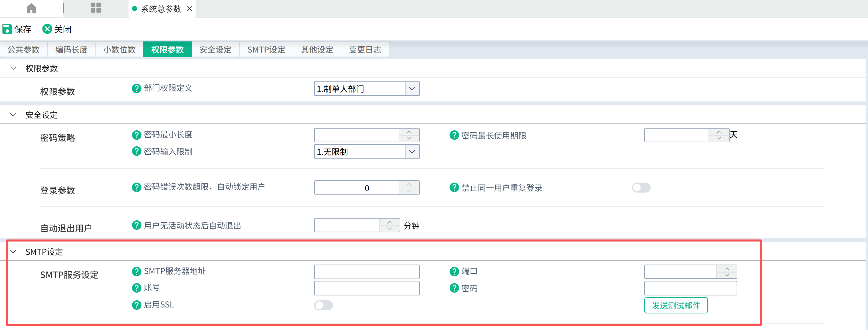This screenshot has width=868, height=330.
Task: Show help for 部门权限定义
Action: pos(136,88)
